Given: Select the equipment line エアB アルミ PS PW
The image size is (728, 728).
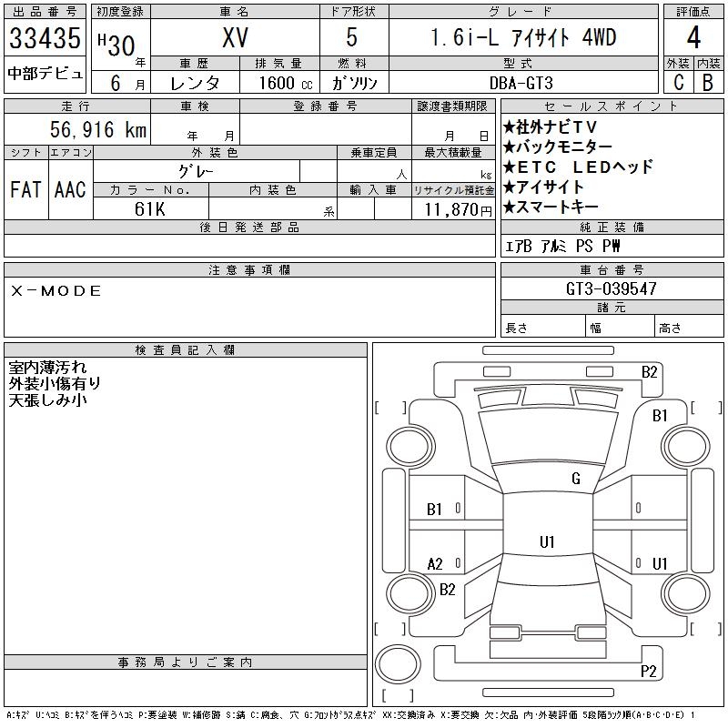Looking at the screenshot, I should (562, 246).
